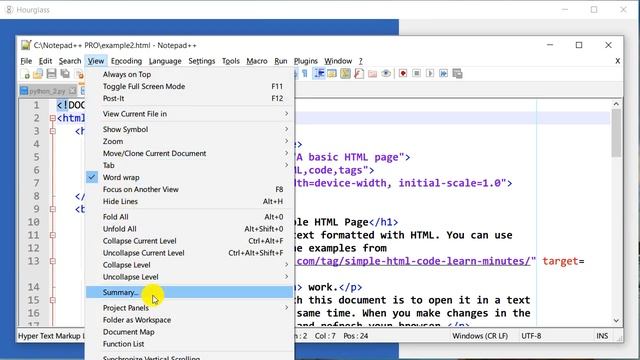The height and width of the screenshot is (360, 640).
Task: Click the Save toolbar icon
Action: click(x=51, y=74)
